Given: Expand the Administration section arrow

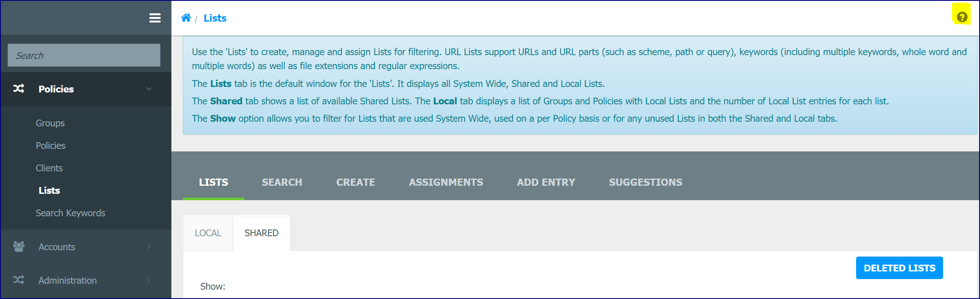Looking at the screenshot, I should pyautogui.click(x=149, y=280).
